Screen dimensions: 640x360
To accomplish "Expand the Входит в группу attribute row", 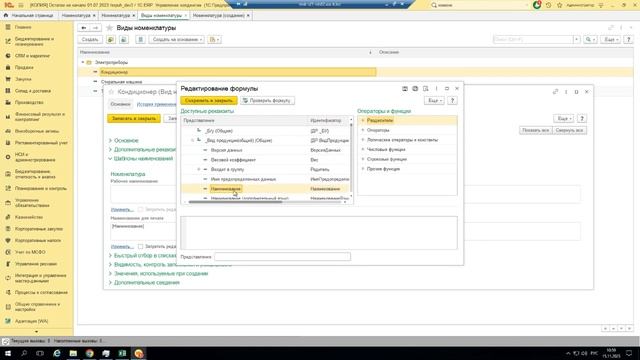I will [x=199, y=169].
